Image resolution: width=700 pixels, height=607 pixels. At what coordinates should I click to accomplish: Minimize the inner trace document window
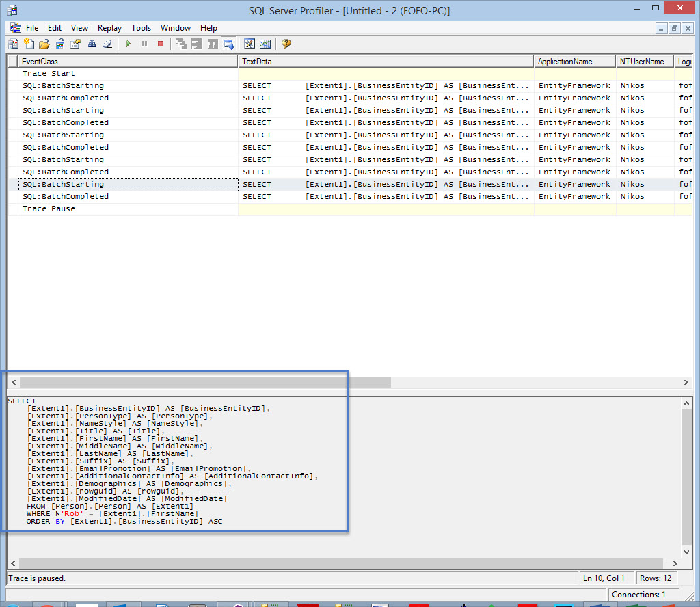click(x=661, y=29)
